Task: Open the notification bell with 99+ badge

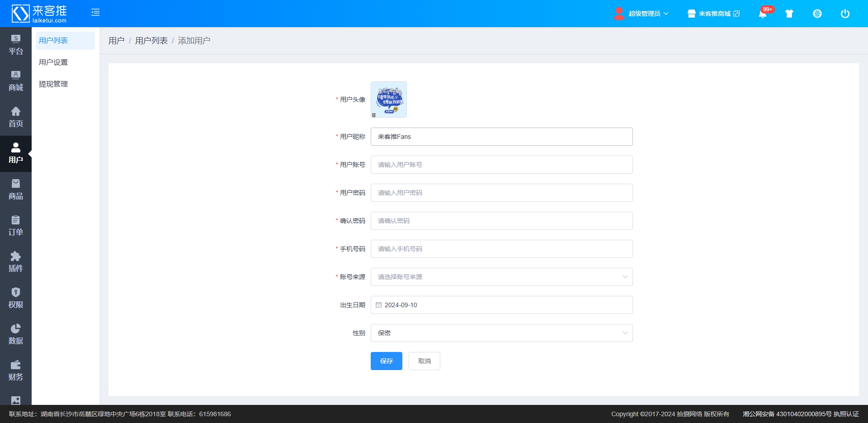Action: click(763, 14)
